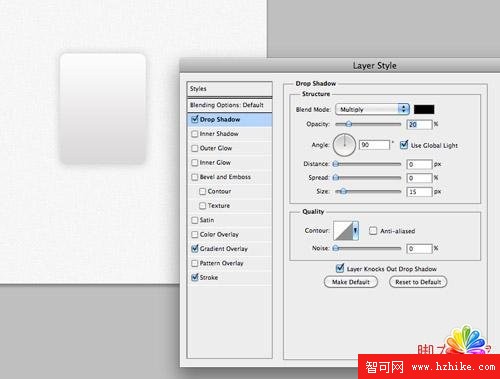Enable the Bevel and Emboss checkbox
This screenshot has height=379, width=500.
coord(195,177)
